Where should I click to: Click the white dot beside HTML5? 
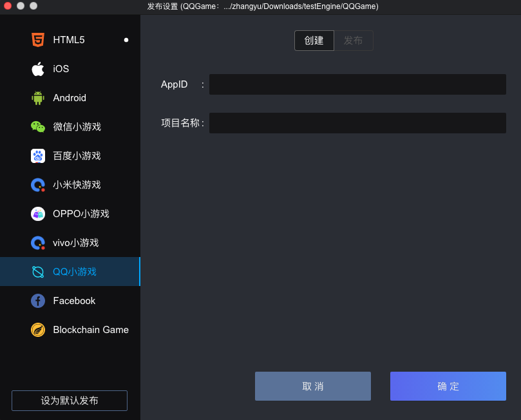pos(126,40)
